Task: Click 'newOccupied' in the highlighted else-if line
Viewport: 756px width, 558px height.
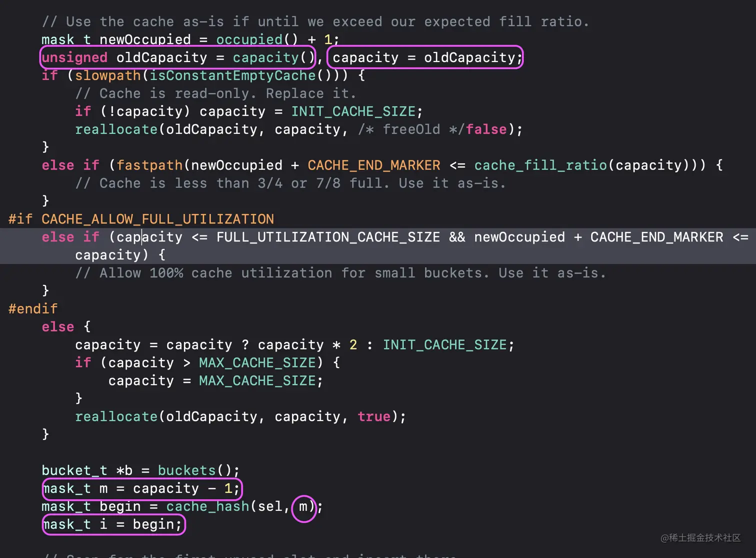Action: [x=519, y=237]
